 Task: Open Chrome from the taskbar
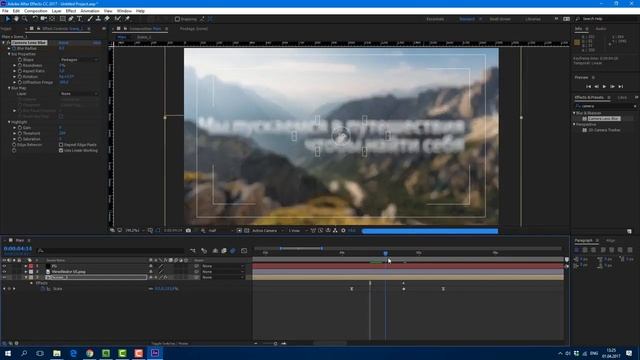(x=89, y=353)
